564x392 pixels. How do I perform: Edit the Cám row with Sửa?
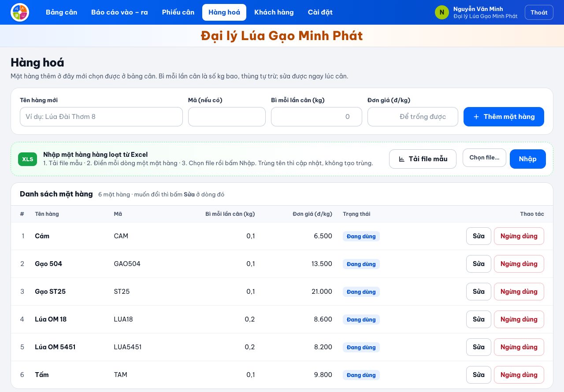tap(479, 236)
